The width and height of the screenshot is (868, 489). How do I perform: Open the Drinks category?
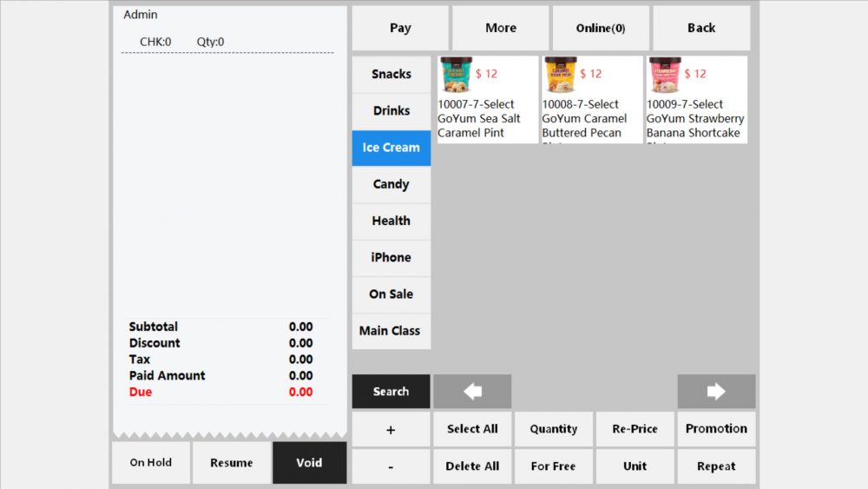tap(391, 111)
